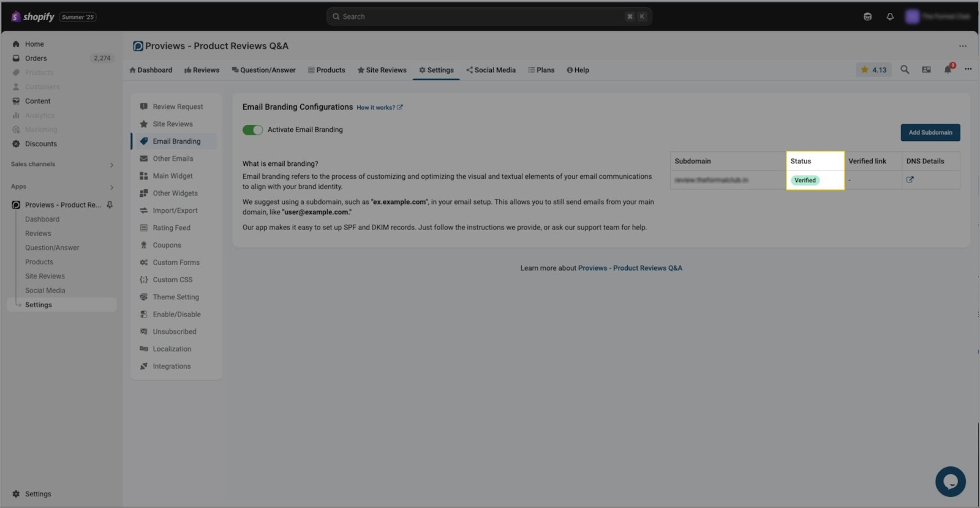This screenshot has width=980, height=508.
Task: Click the 4.13 star rating badge
Action: pos(873,70)
